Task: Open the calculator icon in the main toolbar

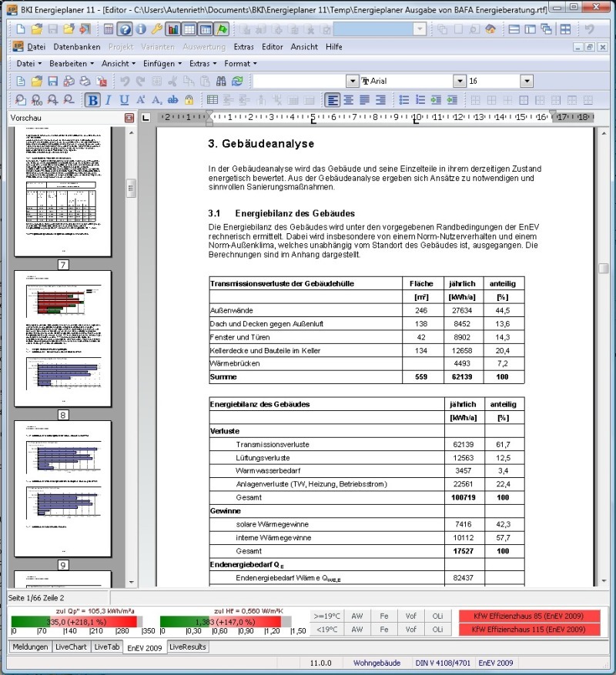Action: tap(109, 29)
